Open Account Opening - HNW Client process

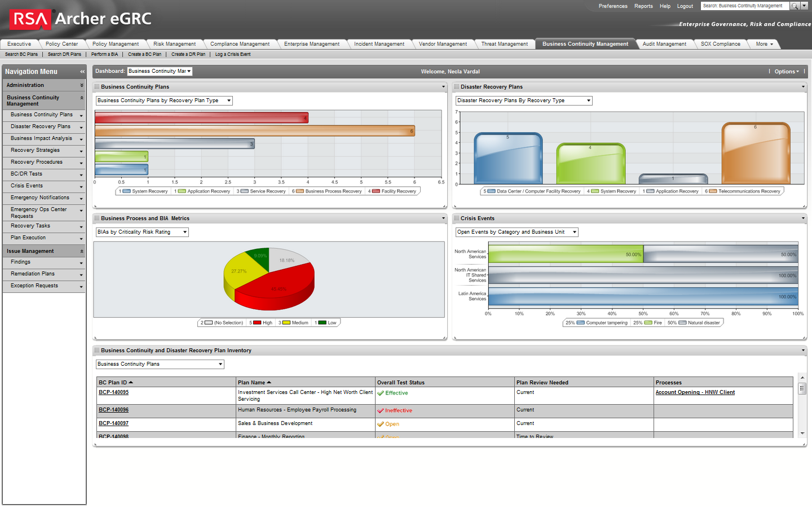pos(695,392)
